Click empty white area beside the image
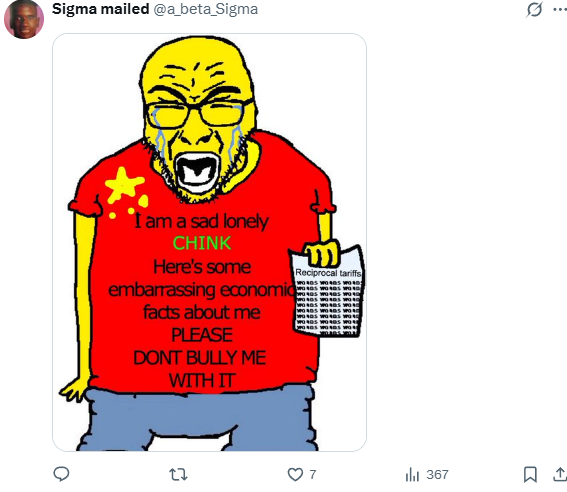The width and height of the screenshot is (567, 492). point(463,242)
